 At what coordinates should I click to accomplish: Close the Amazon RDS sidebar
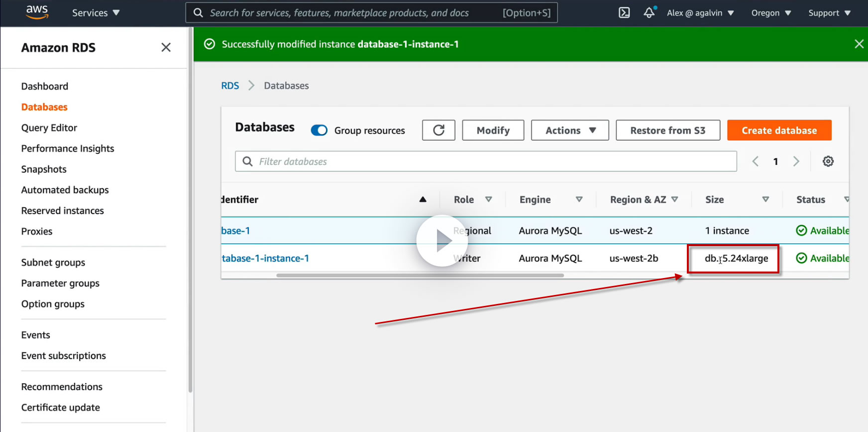166,47
